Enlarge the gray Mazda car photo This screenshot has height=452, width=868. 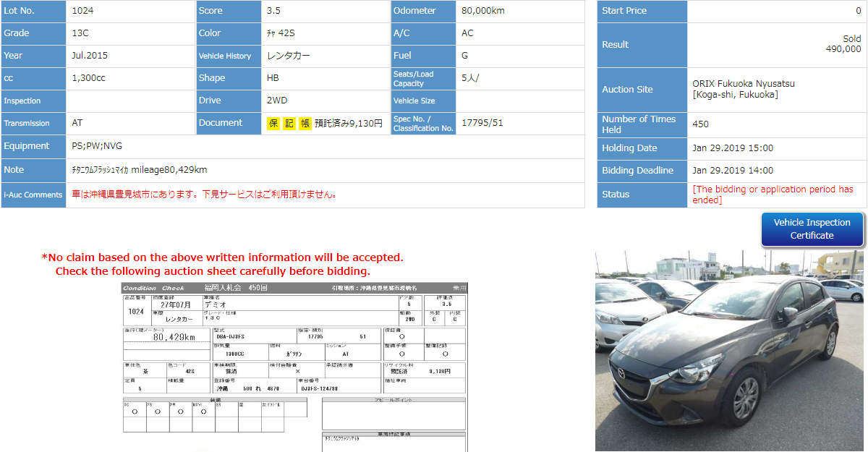(x=729, y=351)
